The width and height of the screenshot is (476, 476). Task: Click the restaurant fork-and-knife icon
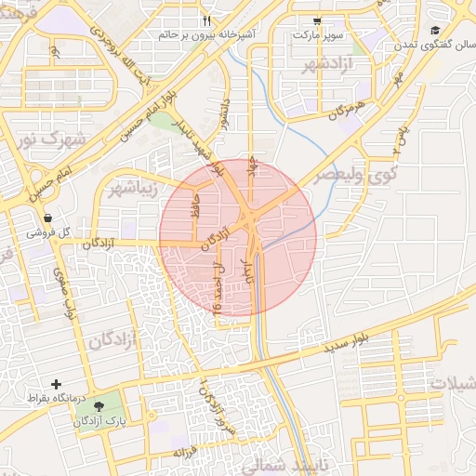tap(207, 21)
